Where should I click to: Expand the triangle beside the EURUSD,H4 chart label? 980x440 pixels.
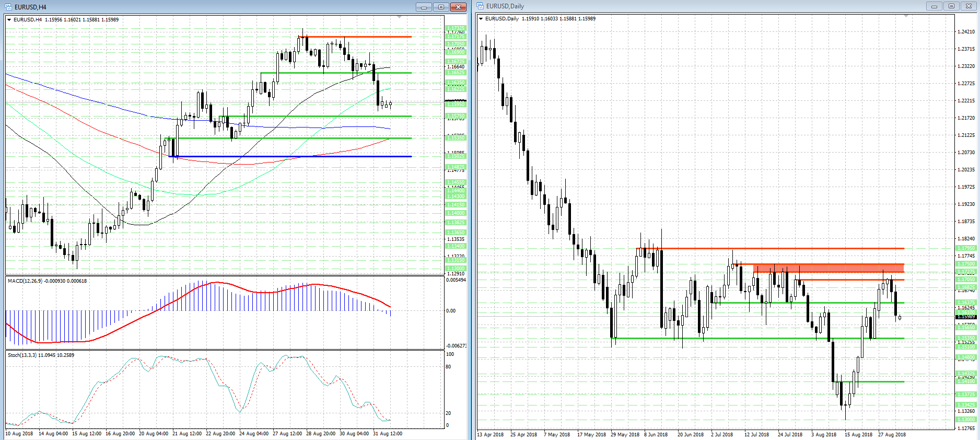tap(9, 20)
